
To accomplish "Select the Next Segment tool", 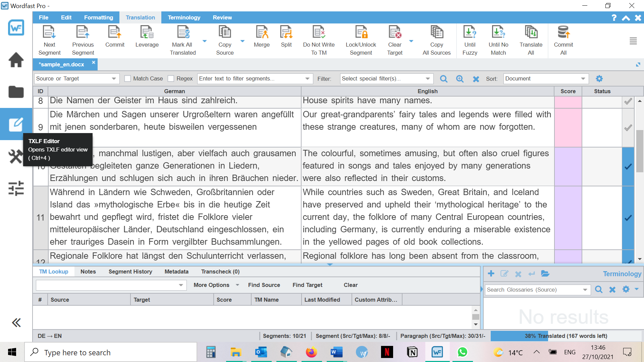I will pos(49,40).
